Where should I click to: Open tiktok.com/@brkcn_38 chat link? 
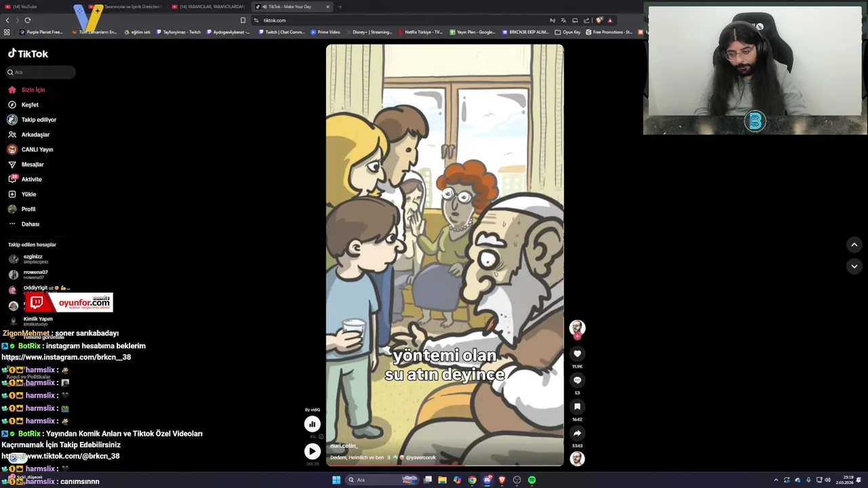point(60,456)
